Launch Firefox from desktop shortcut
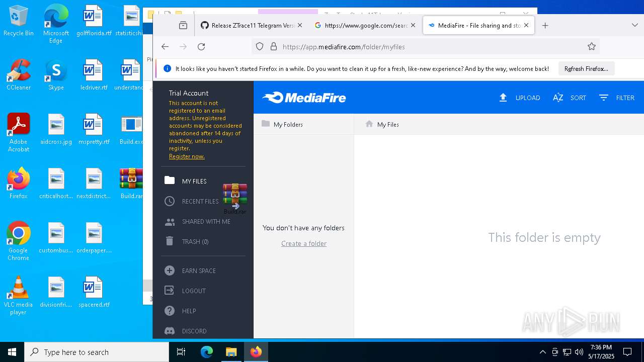644x362 pixels. coord(19,184)
